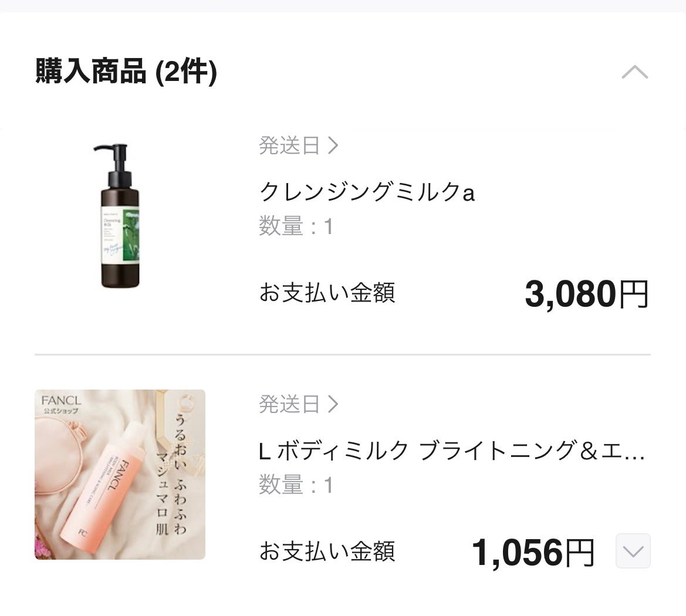Select the L ボディミルク ブライトニング product name
This screenshot has width=686, height=616.
(452, 451)
